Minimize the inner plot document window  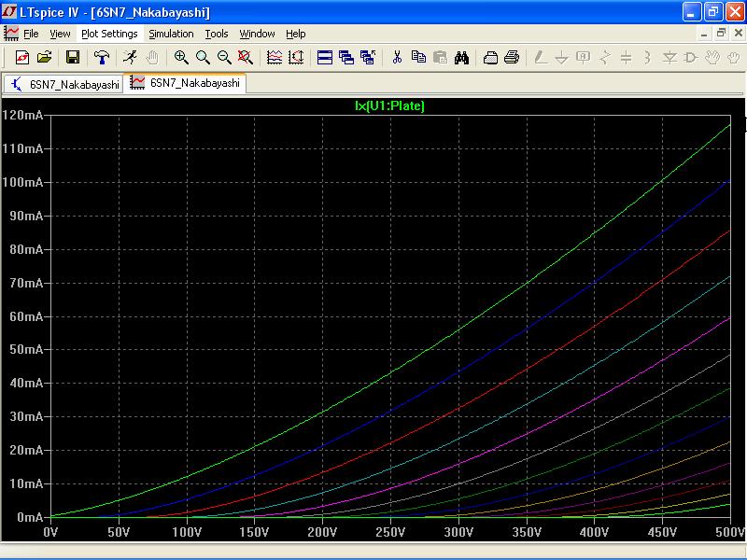point(704,34)
